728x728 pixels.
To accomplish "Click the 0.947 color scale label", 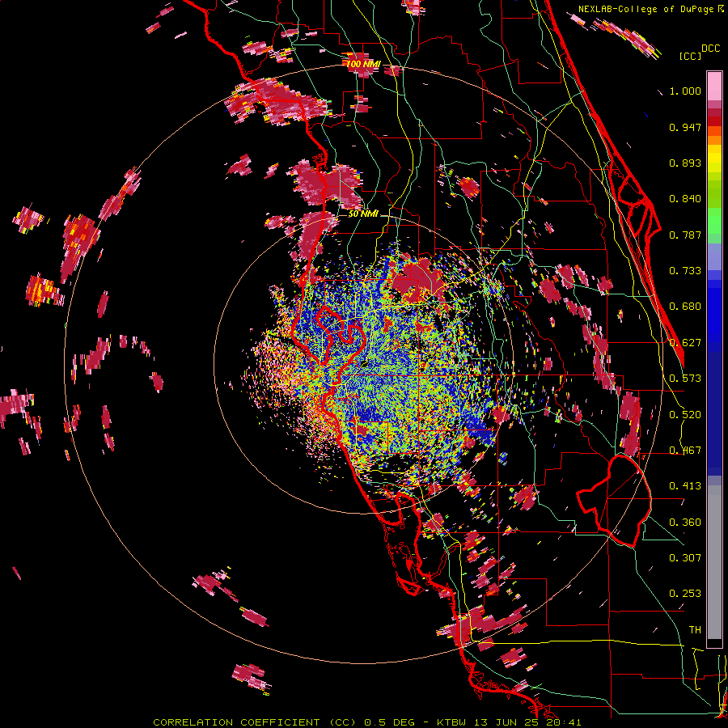I will tap(685, 127).
